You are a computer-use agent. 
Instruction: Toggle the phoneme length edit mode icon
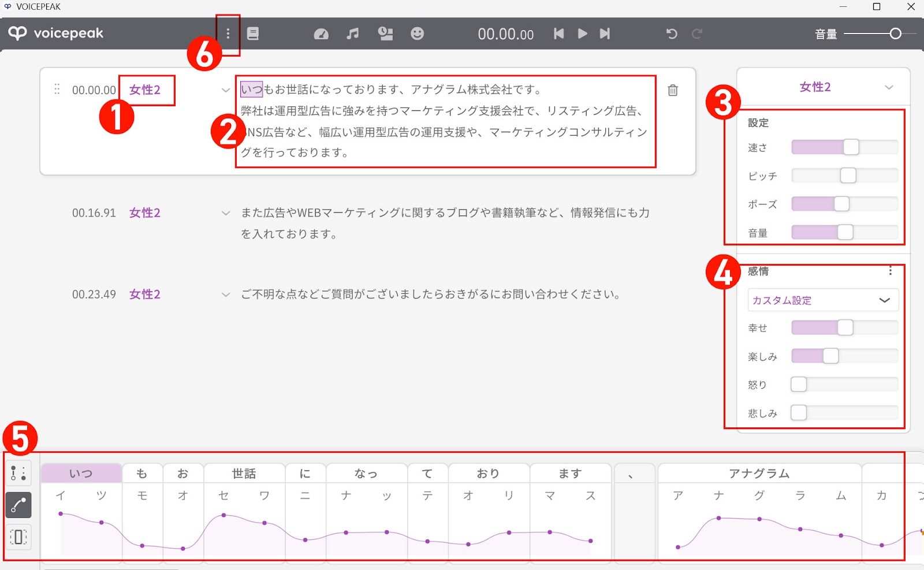[18, 537]
